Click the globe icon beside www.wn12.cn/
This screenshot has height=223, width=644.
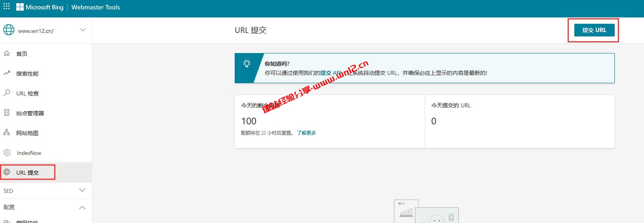(x=9, y=30)
